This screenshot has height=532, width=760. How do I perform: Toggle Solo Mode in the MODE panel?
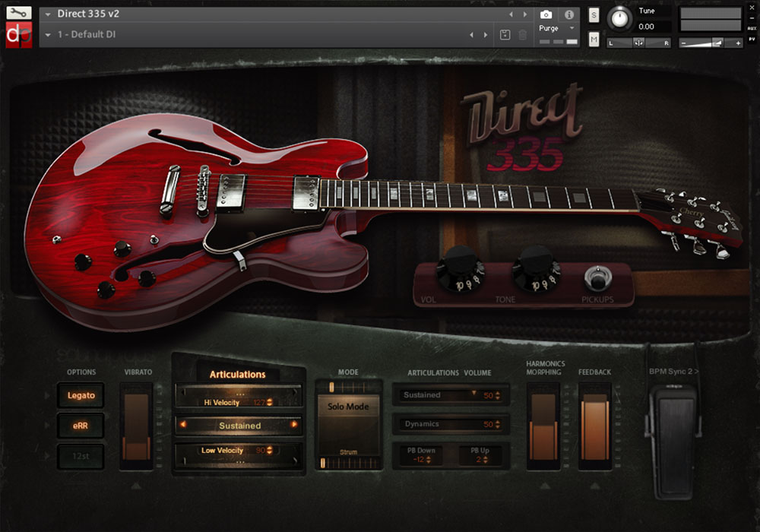(x=348, y=407)
